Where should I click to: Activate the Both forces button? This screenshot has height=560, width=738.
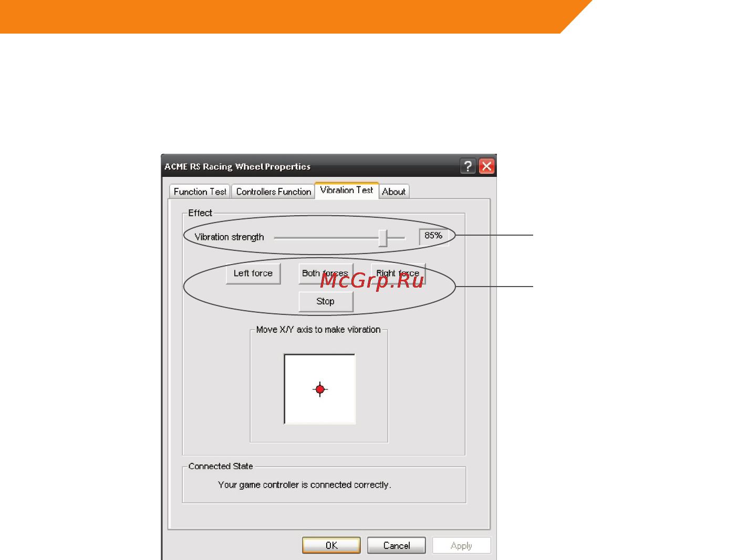point(326,273)
